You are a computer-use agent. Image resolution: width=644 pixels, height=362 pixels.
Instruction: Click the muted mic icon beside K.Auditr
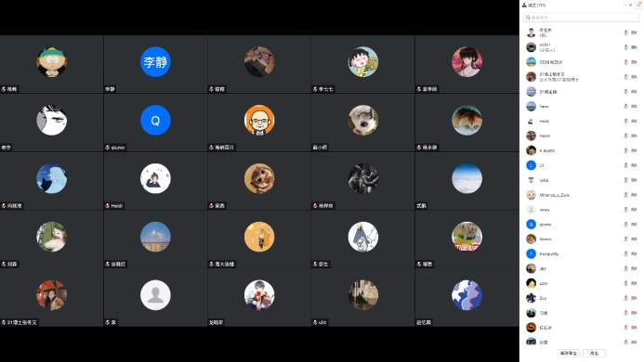[x=625, y=150]
